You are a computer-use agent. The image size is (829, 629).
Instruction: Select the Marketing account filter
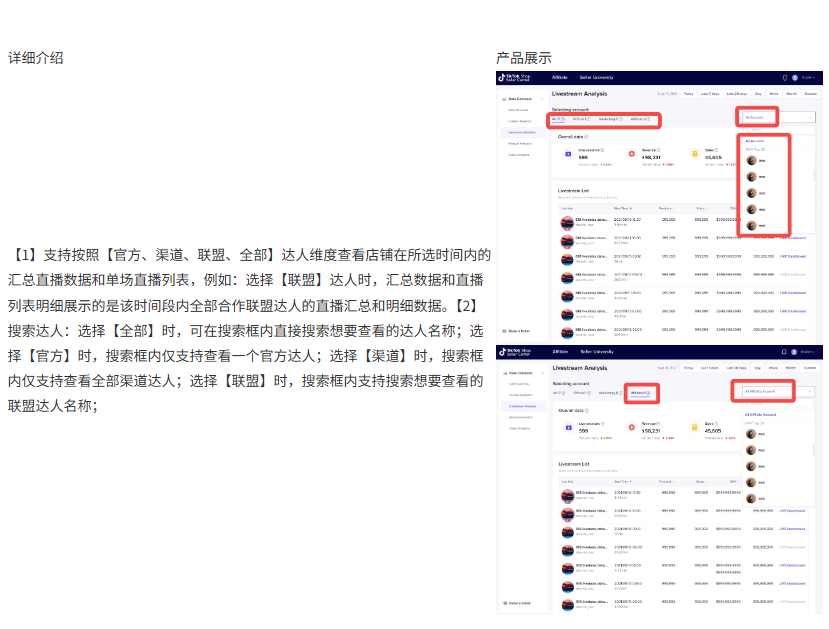[x=608, y=119]
